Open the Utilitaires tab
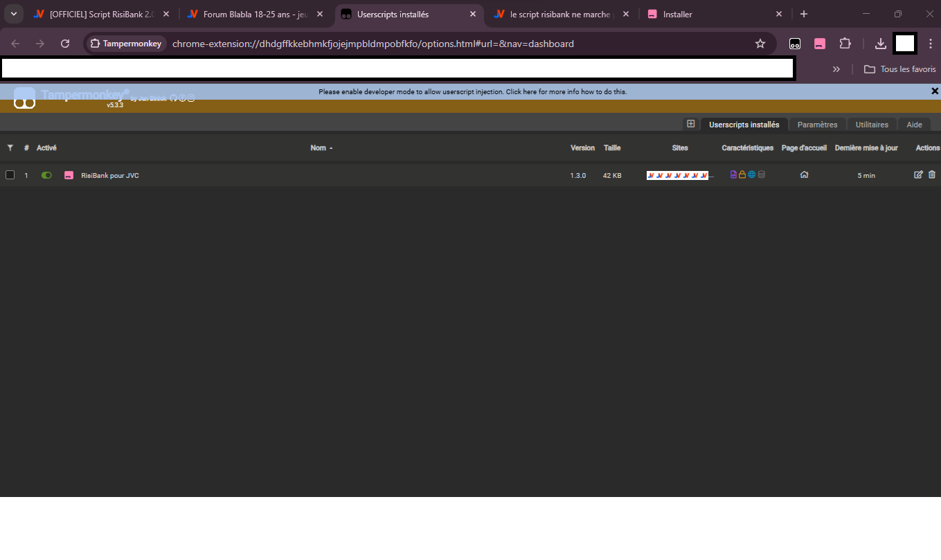This screenshot has width=941, height=560. (x=872, y=125)
